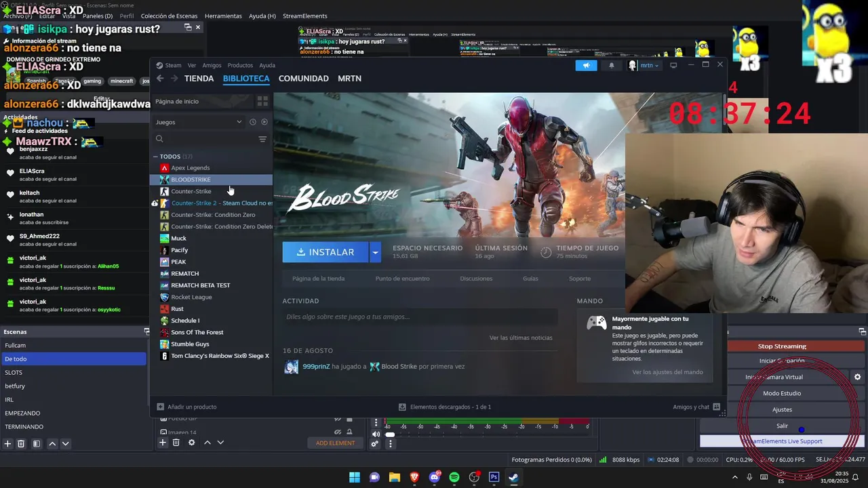Open Discusiones for Blood Strike

click(x=476, y=279)
